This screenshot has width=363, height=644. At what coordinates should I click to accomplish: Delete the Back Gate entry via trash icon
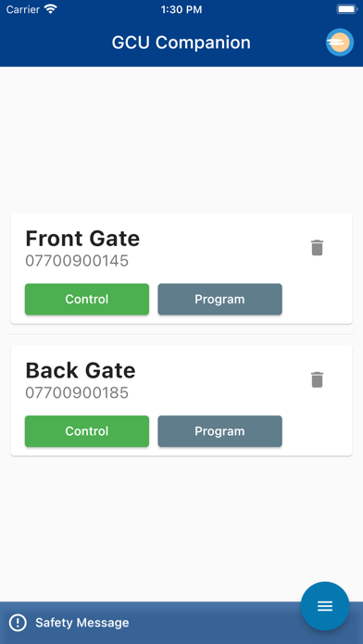317,380
